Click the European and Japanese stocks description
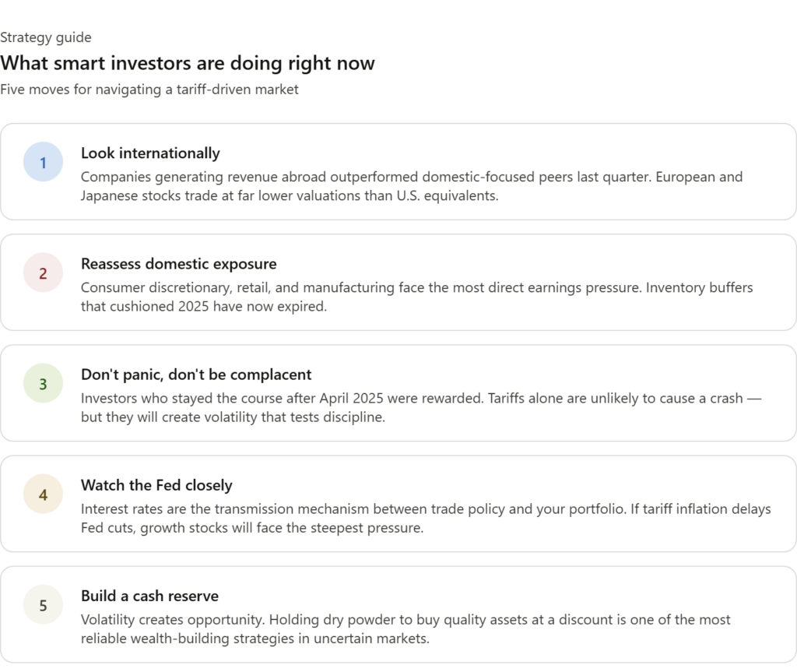 click(x=411, y=186)
